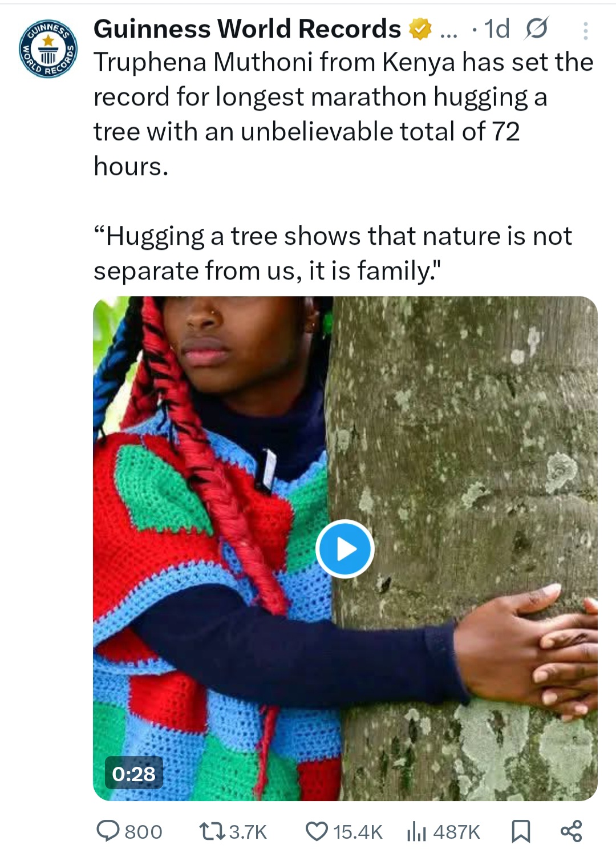Click the reply speech bubble icon

point(107,831)
